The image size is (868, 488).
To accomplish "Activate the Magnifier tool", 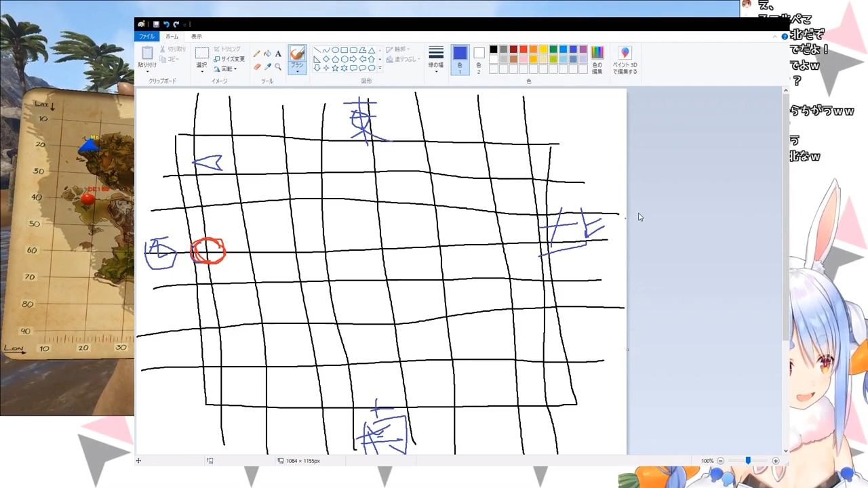I will click(278, 66).
